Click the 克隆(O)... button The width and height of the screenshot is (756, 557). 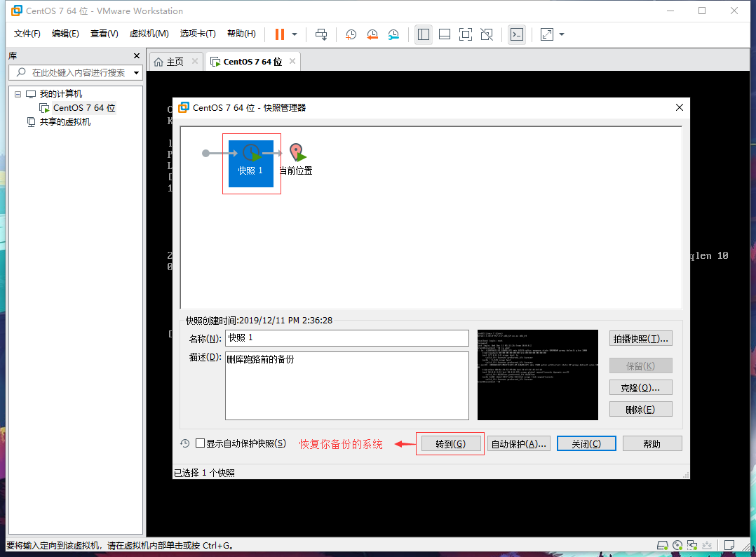tap(640, 388)
